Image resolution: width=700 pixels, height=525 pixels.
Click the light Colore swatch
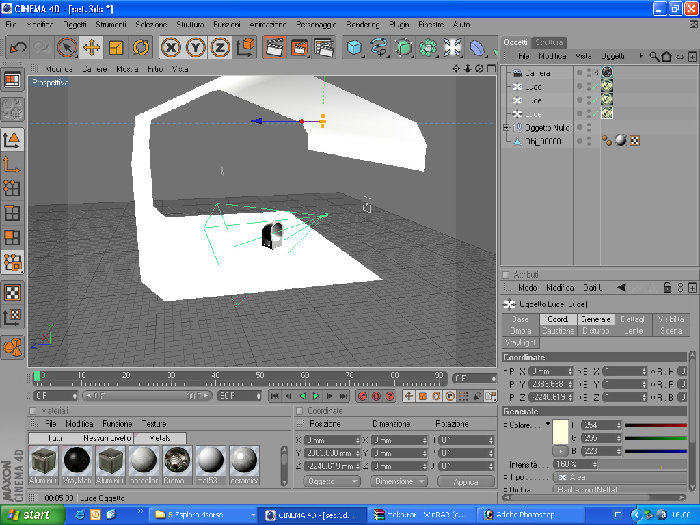[560, 432]
